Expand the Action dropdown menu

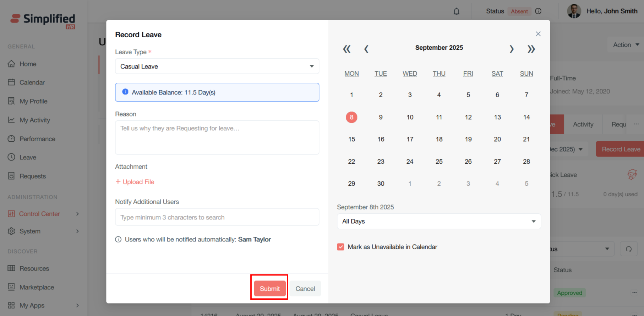click(x=626, y=45)
